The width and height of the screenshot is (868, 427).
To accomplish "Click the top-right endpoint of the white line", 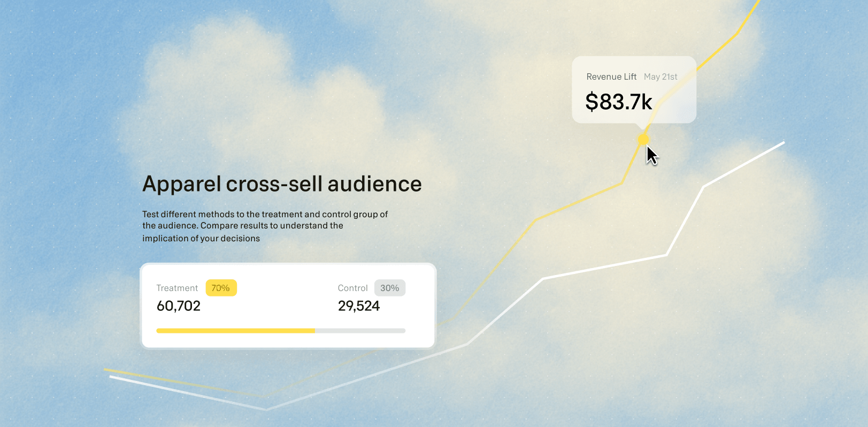I will [783, 142].
